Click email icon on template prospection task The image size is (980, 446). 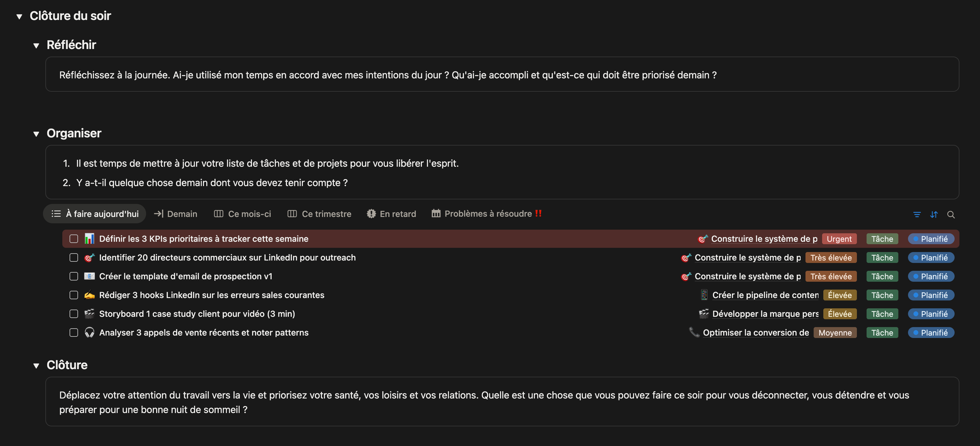90,276
